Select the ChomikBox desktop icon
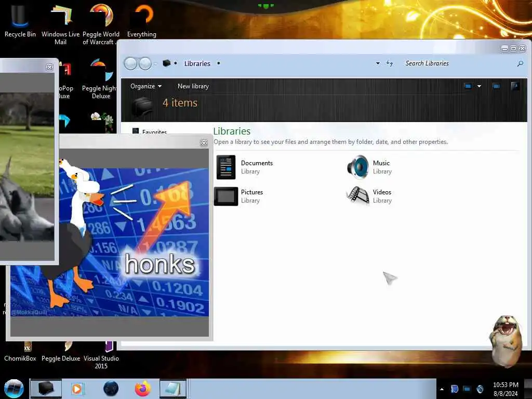The height and width of the screenshot is (399, 532). (x=20, y=353)
